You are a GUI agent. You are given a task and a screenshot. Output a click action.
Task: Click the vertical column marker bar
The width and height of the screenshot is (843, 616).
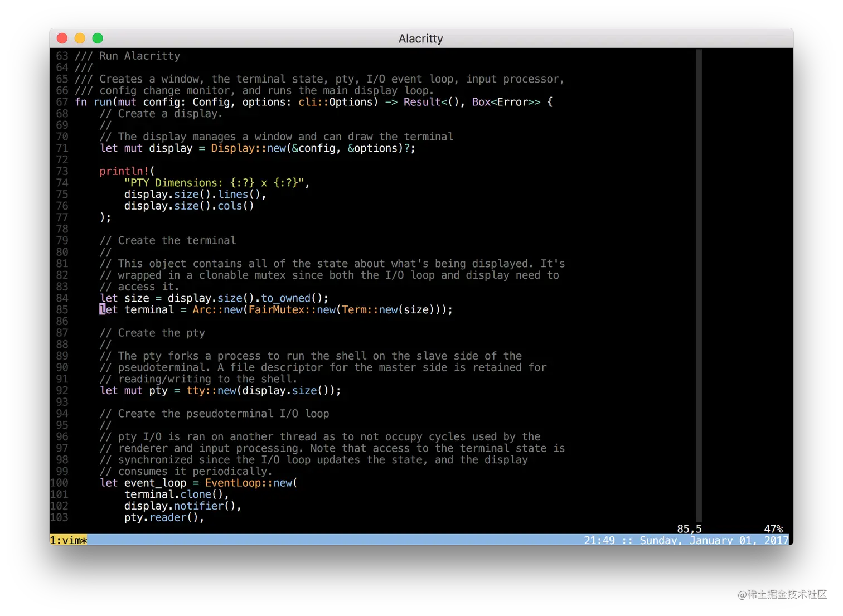[x=699, y=285]
